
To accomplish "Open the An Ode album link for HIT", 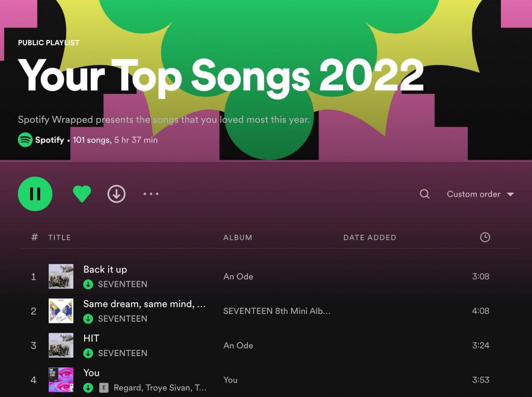I will (x=238, y=346).
